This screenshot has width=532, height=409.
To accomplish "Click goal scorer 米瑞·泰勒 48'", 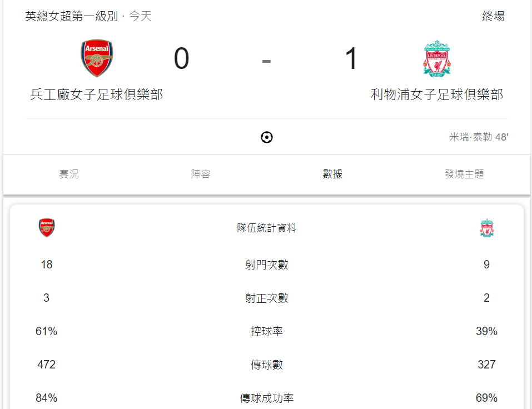I will (x=479, y=137).
